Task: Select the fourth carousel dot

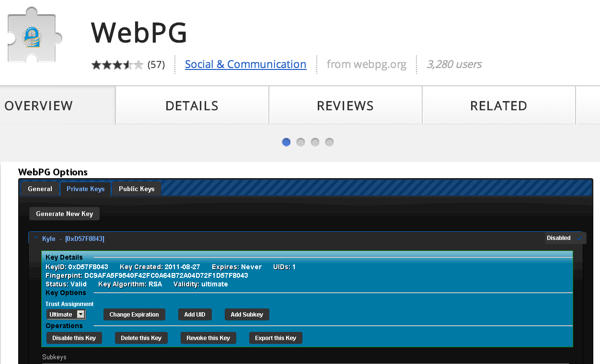Action: point(329,142)
